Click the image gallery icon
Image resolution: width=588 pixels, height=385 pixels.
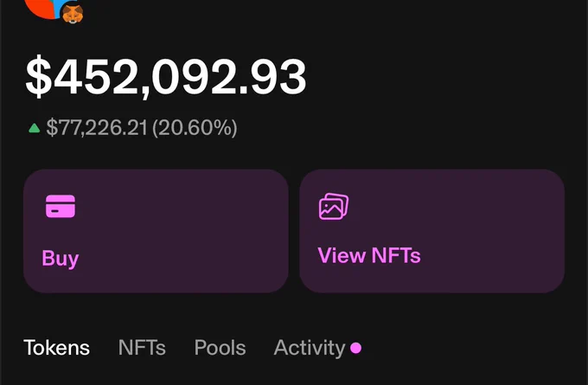pos(334,206)
